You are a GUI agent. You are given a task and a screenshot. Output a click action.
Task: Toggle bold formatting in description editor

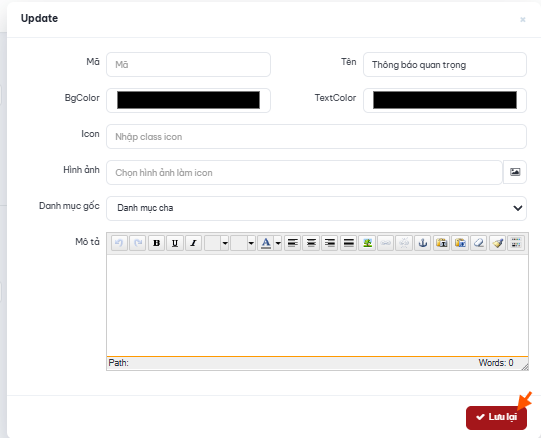click(x=156, y=243)
